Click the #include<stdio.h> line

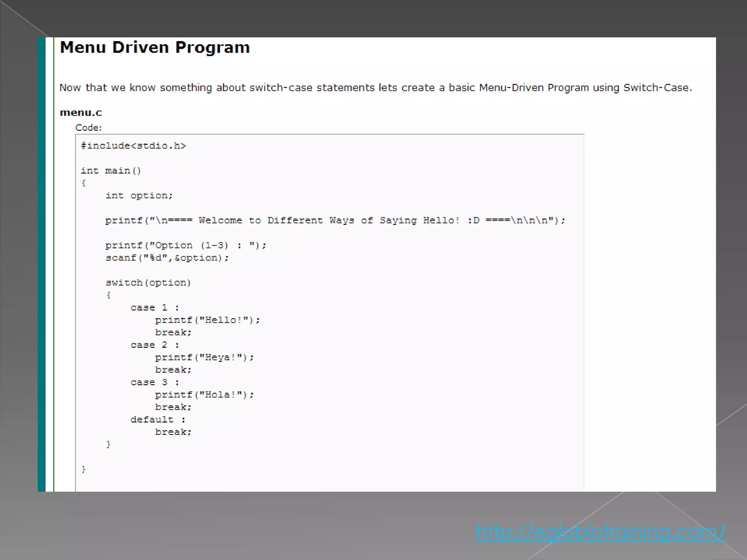click(133, 146)
